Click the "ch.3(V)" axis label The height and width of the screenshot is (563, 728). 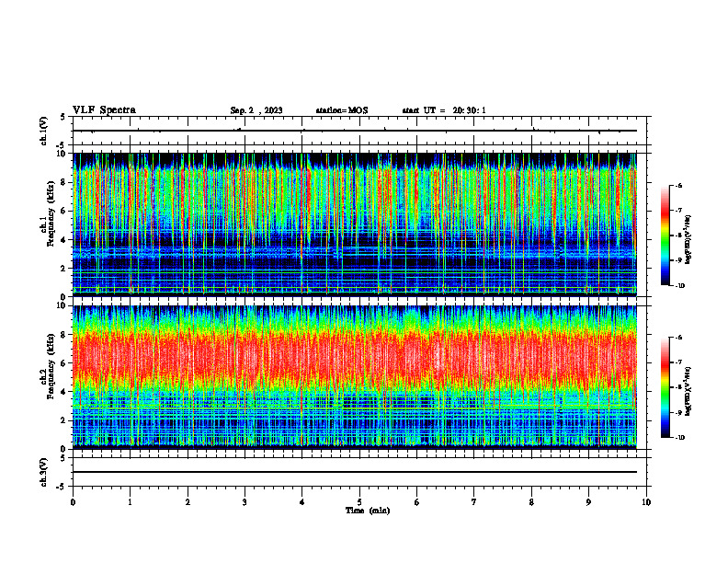(x=44, y=472)
